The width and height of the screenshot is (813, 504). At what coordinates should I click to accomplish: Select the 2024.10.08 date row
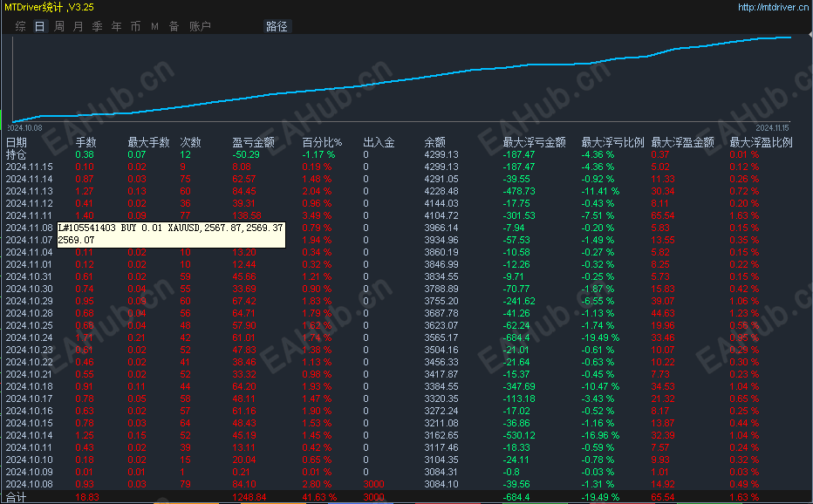click(x=29, y=484)
